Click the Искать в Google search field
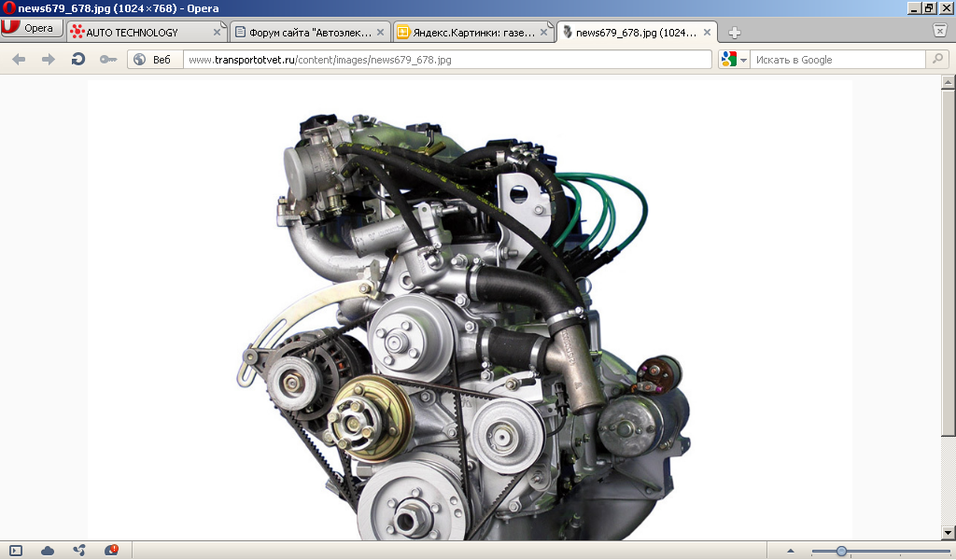The image size is (956, 560). pos(837,60)
